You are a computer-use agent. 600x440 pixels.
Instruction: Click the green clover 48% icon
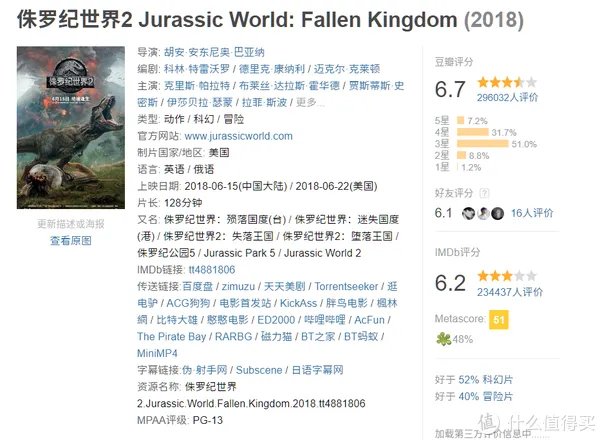point(442,338)
